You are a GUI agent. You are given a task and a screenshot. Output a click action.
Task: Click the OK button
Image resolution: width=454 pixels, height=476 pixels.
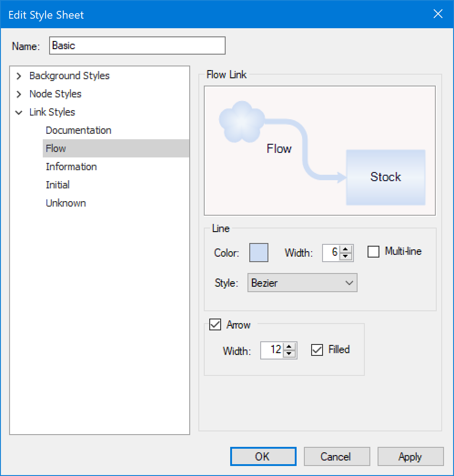(x=263, y=456)
